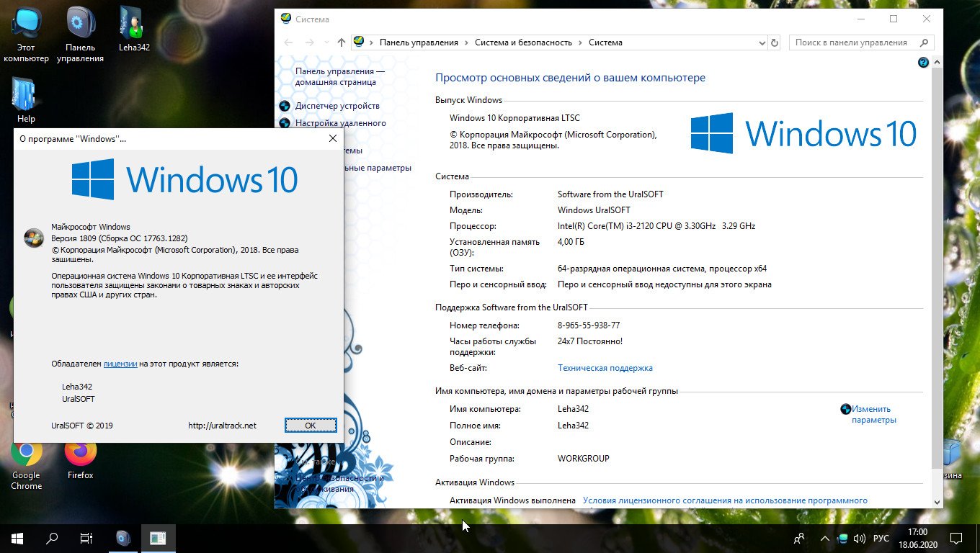980x553 pixels.
Task: Click the Система window title bar icon
Action: tap(286, 19)
